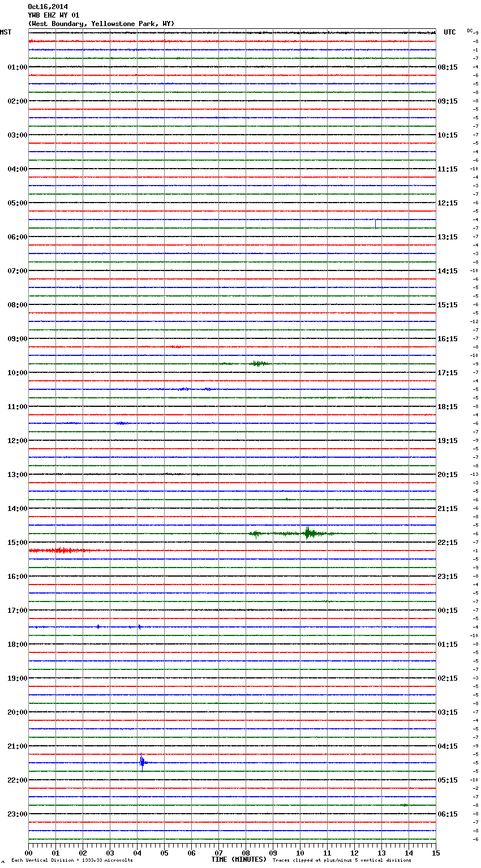This screenshot has width=481, height=868.
Task: Click the 06:15 UTC time label
Action: (448, 814)
